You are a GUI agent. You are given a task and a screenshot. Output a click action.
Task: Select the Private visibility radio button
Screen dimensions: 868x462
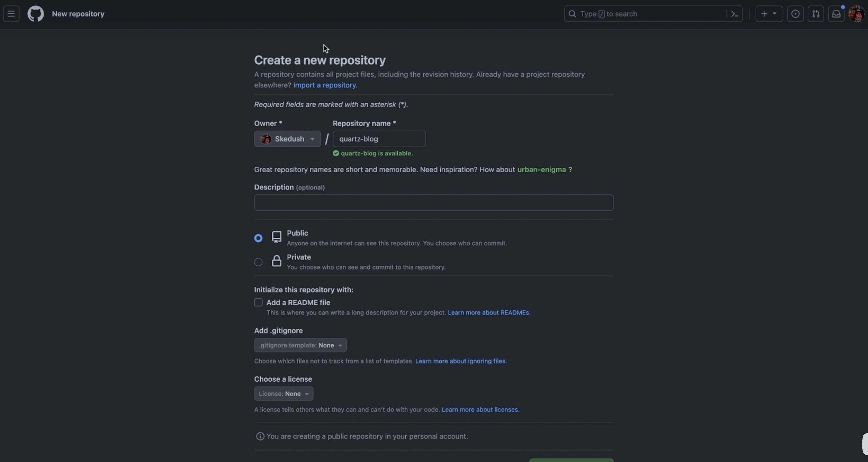[258, 262]
